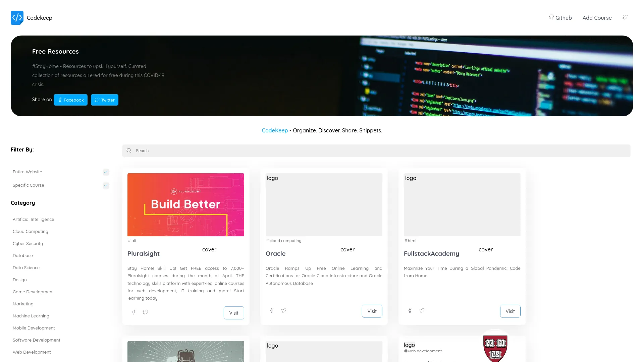
Task: Select the Machine Learning category
Action: (31, 316)
